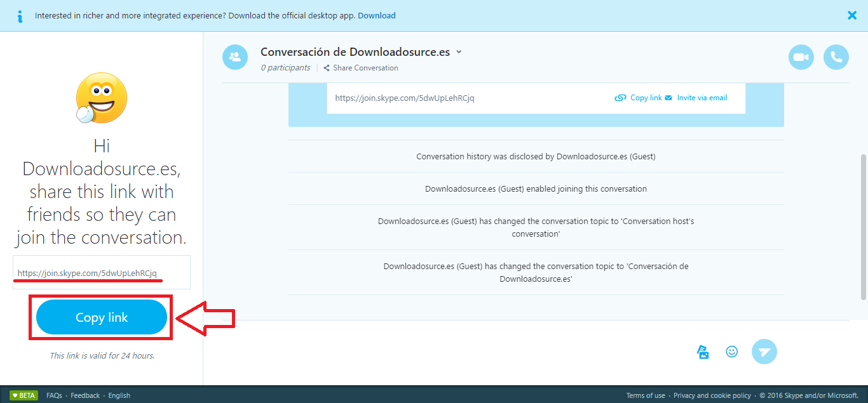Click Share Conversation link
This screenshot has width=868, height=403.
pyautogui.click(x=365, y=68)
